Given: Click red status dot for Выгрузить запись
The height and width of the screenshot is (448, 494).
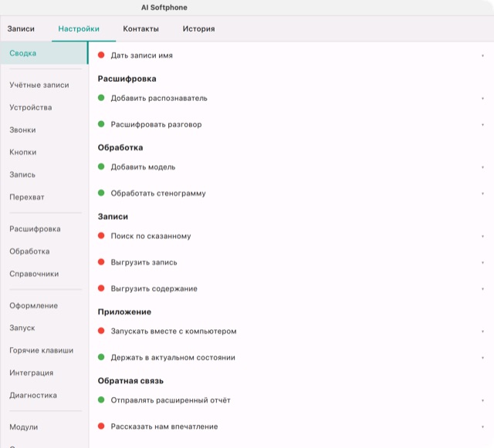Looking at the screenshot, I should pos(101,262).
